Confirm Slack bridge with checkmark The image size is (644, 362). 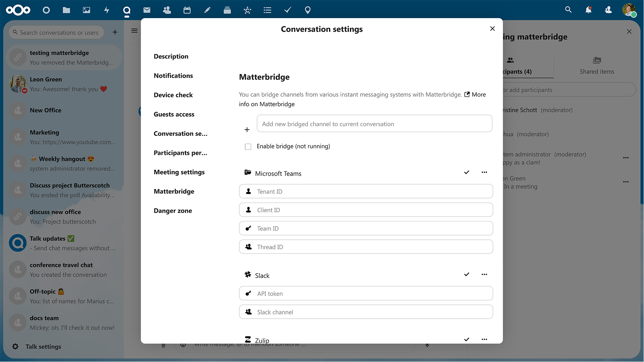point(467,275)
